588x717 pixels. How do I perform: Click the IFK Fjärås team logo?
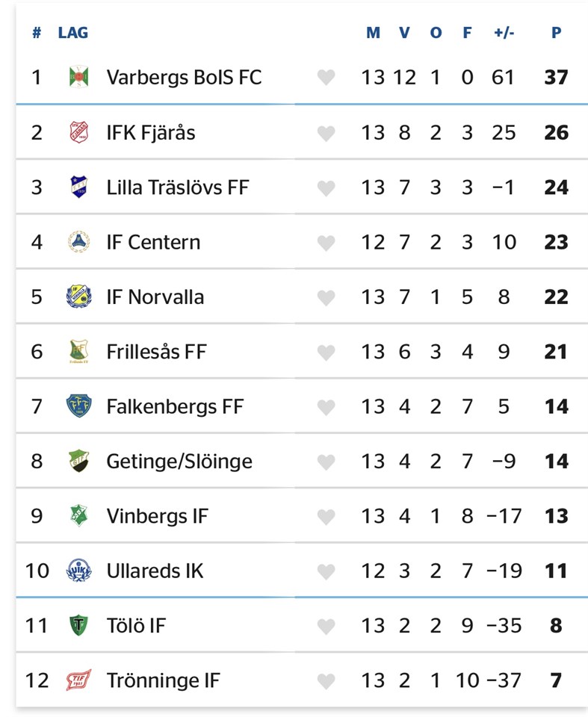tap(78, 132)
